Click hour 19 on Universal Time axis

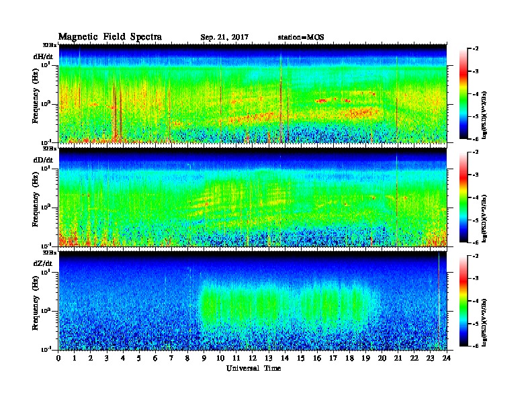[x=365, y=358]
